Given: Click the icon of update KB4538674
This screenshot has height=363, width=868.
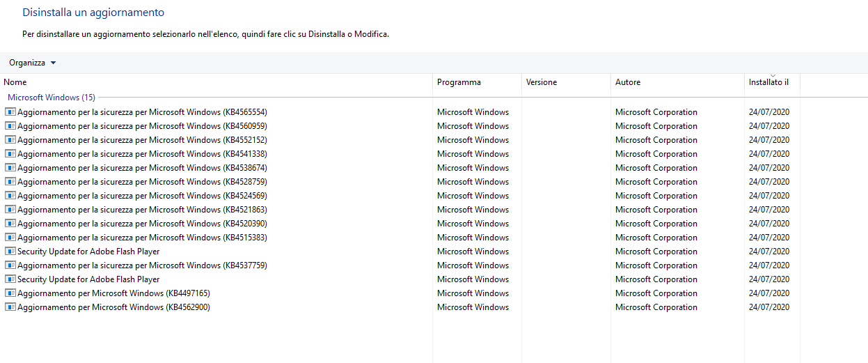Looking at the screenshot, I should tap(10, 168).
